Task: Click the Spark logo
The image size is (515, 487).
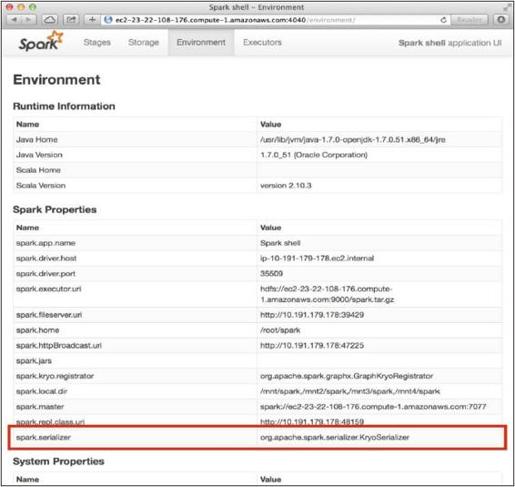Action: [41, 42]
